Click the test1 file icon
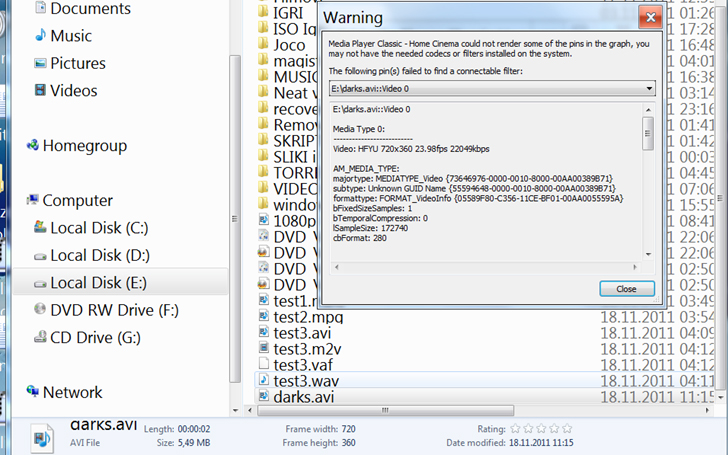 coord(263,299)
